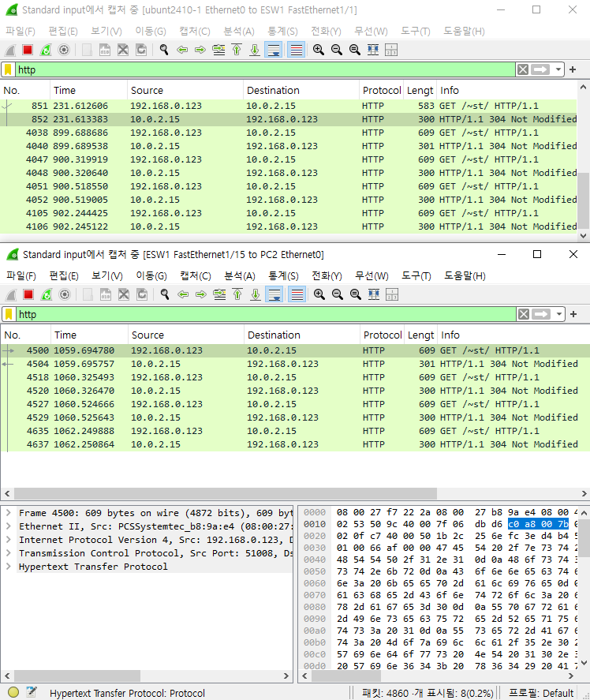The height and width of the screenshot is (700, 590).
Task: Jump to first packet in bottom window
Action: (x=237, y=294)
